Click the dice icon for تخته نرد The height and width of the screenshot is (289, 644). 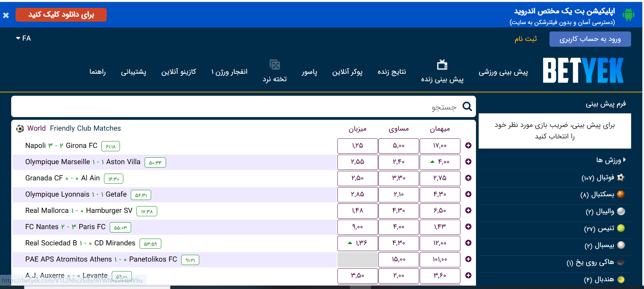(x=275, y=64)
